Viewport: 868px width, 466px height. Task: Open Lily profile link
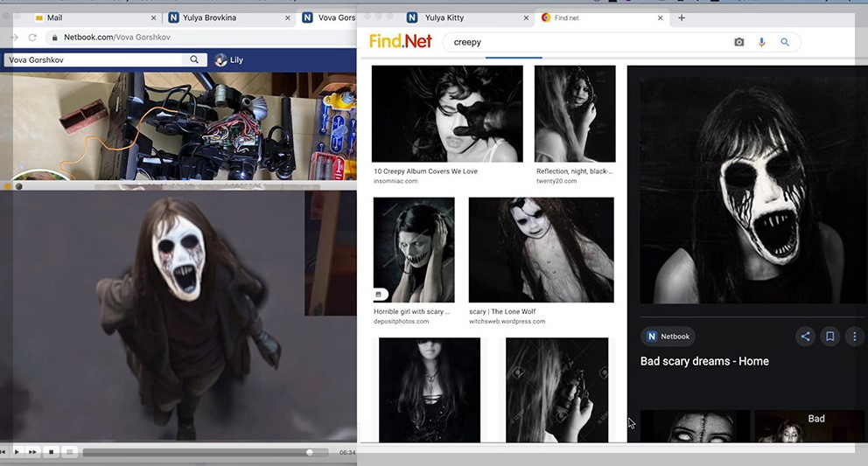point(236,59)
